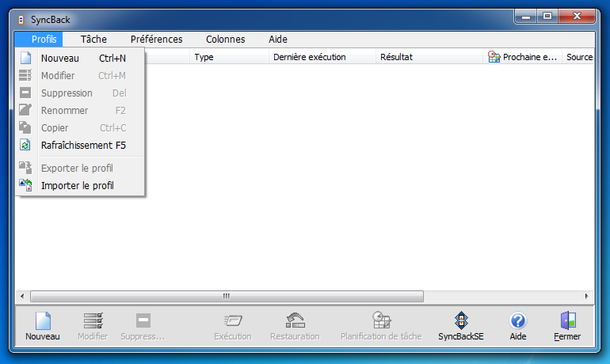Click the green Rafraîchissement refresh icon
Screen dimensions: 610x364
click(x=25, y=145)
